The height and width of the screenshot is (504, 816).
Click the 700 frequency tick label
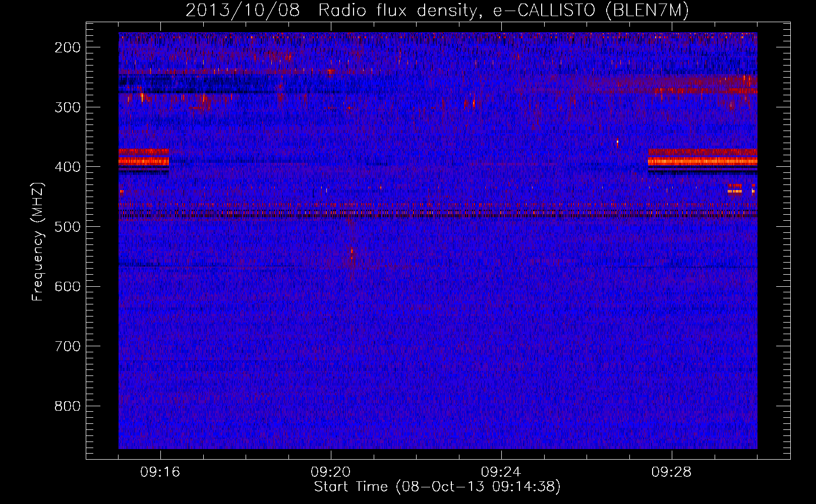coord(67,346)
